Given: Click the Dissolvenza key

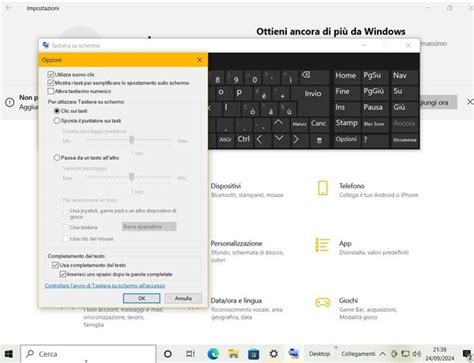Looking at the screenshot, I should click(404, 140).
